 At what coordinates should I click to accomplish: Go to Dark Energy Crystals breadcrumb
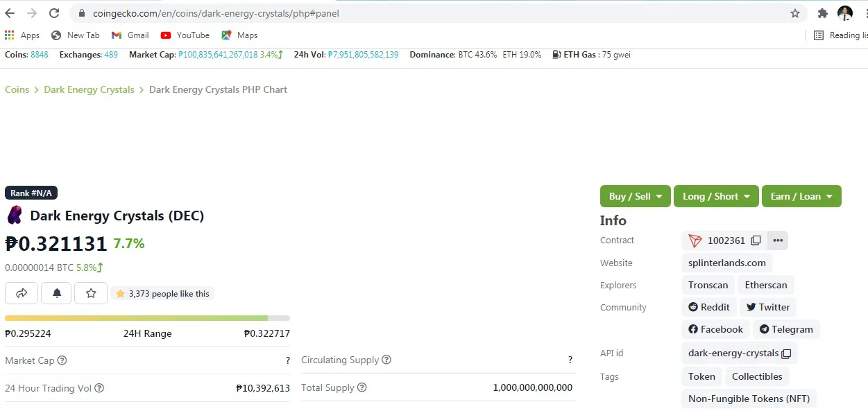(x=89, y=89)
